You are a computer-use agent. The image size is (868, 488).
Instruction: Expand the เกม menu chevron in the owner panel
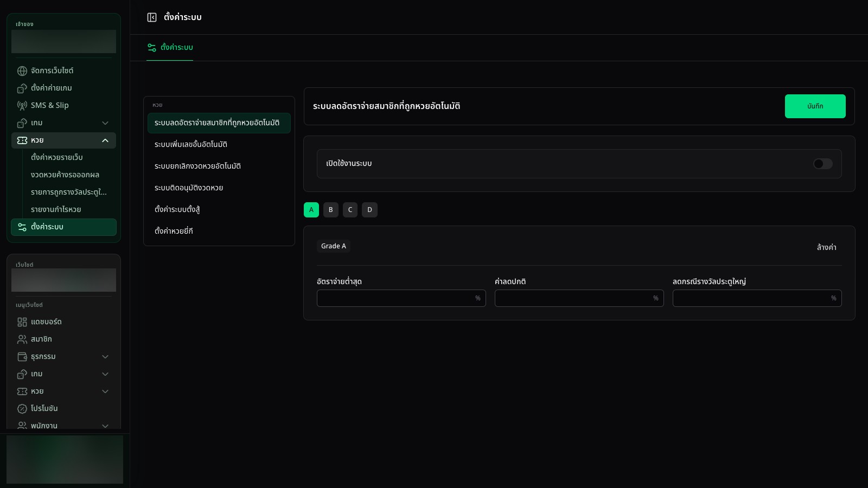105,123
